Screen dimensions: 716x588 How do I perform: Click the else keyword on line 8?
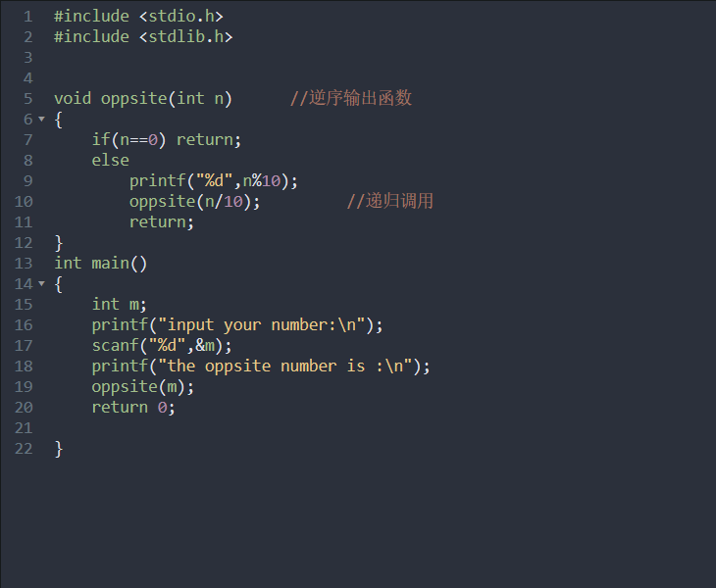tap(111, 161)
